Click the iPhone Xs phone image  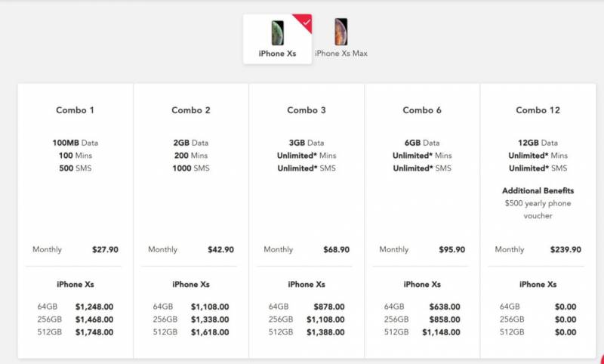pyautogui.click(x=277, y=32)
